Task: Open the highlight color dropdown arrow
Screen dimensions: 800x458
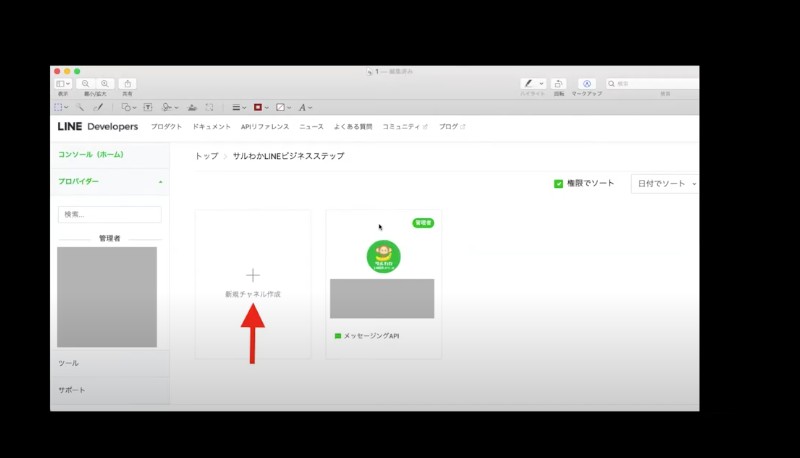Action: click(x=541, y=84)
